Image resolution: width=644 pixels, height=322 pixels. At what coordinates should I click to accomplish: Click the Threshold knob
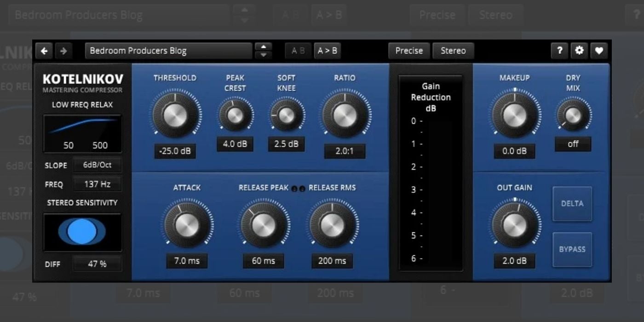pyautogui.click(x=175, y=114)
